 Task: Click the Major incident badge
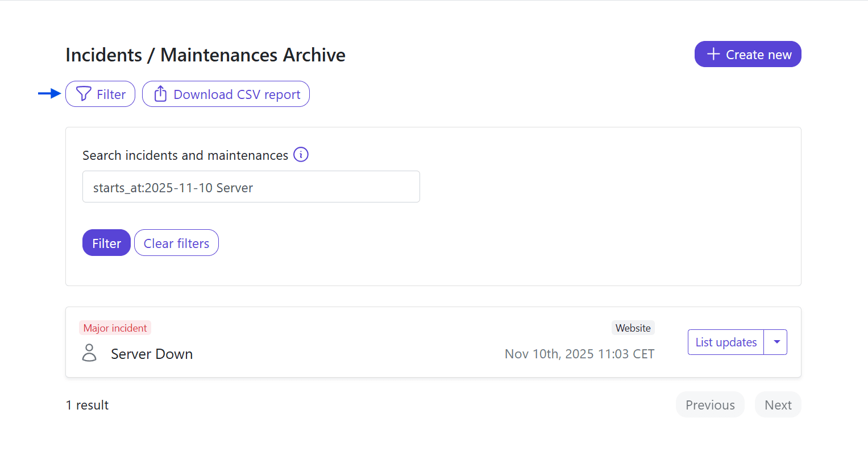click(x=115, y=328)
